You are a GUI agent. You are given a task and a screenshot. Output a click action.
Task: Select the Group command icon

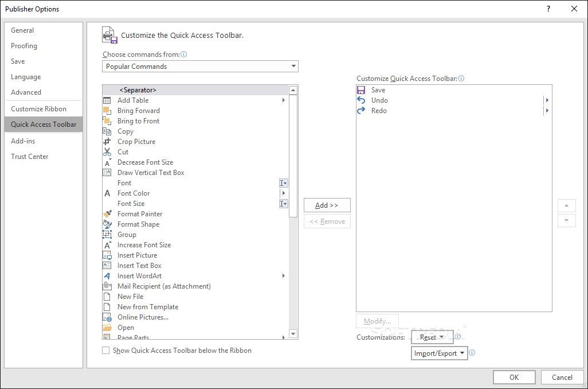[x=107, y=235]
